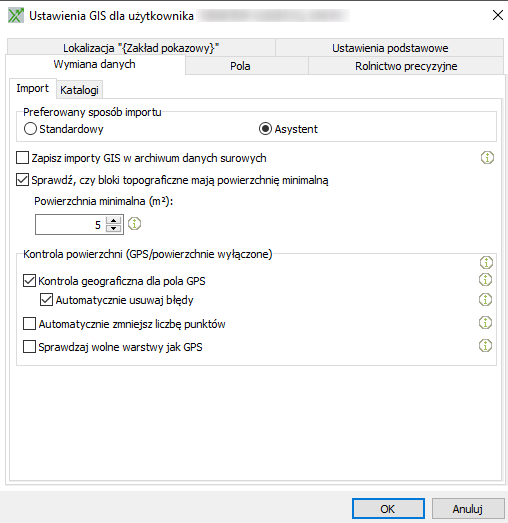This screenshot has width=508, height=523.
Task: Switch to the Katalogi subtab
Action: [79, 90]
